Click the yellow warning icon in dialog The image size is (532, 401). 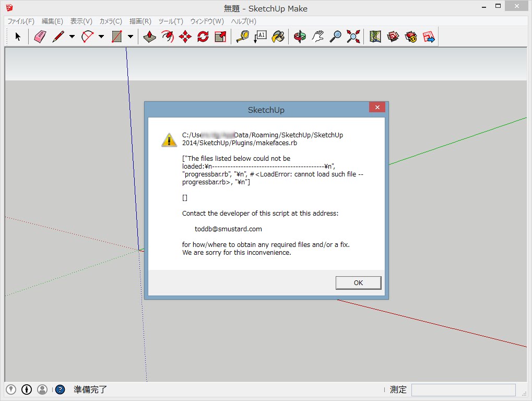click(169, 139)
